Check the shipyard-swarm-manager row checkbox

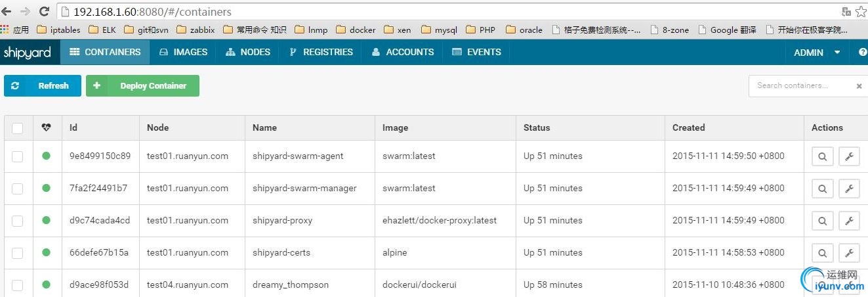point(18,189)
